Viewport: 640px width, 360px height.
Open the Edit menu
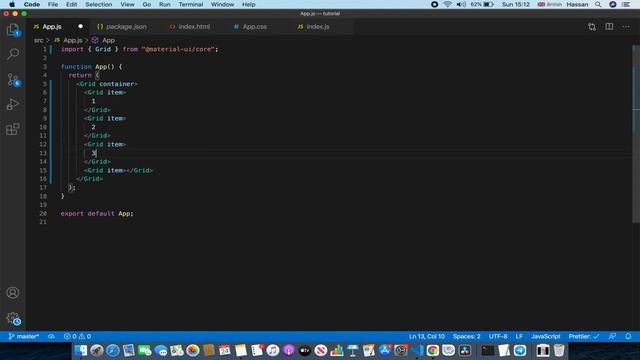pyautogui.click(x=71, y=4)
